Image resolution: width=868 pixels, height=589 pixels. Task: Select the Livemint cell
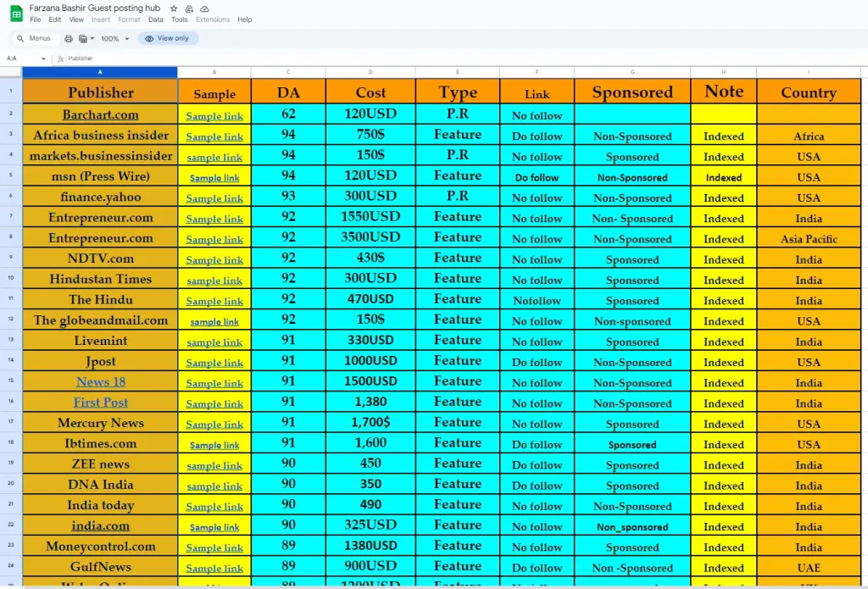tap(100, 341)
